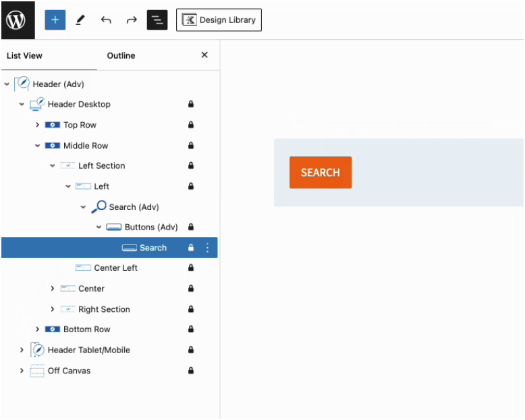Click the Search (Adv) magnifier icon
The height and width of the screenshot is (420, 525).
(x=99, y=207)
